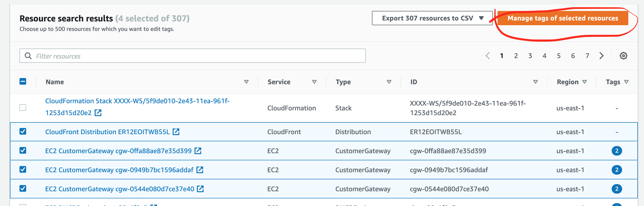Click the CloudFormation service cell
Image resolution: width=644 pixels, height=206 pixels.
click(x=292, y=108)
